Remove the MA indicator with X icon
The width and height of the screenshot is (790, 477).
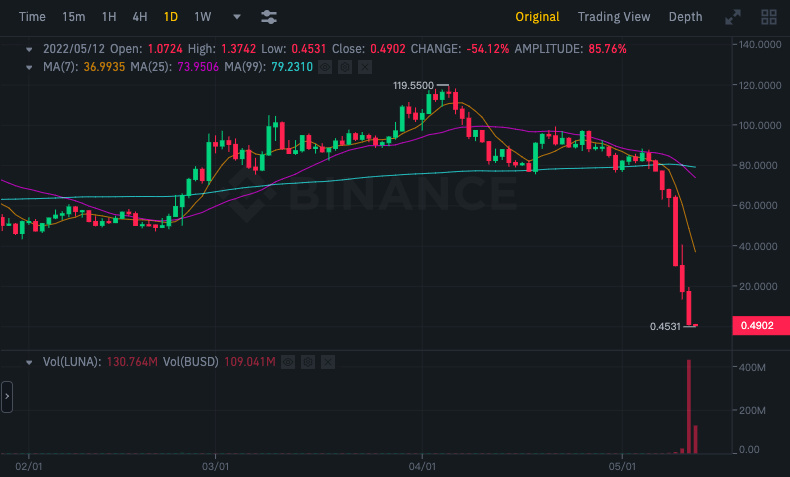tap(365, 67)
